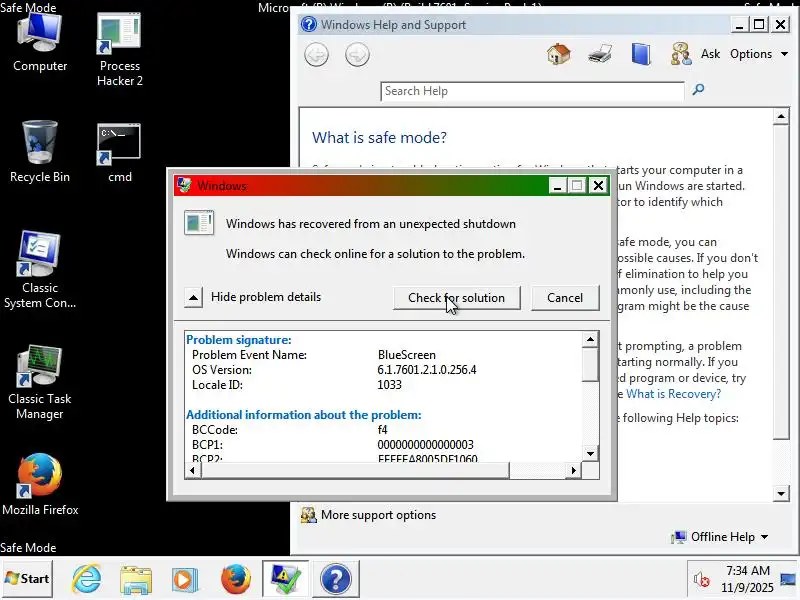Click Check for solution button
Image resolution: width=800 pixels, height=600 pixels.
coord(457,297)
